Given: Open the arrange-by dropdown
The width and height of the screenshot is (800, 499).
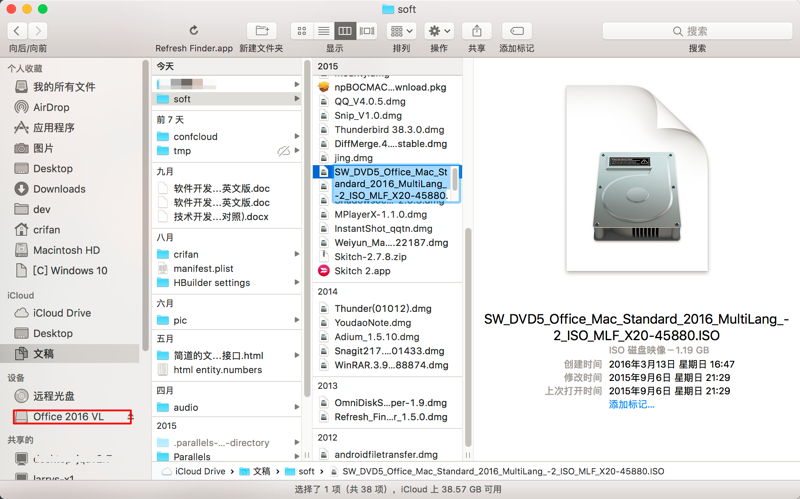Looking at the screenshot, I should [x=402, y=31].
